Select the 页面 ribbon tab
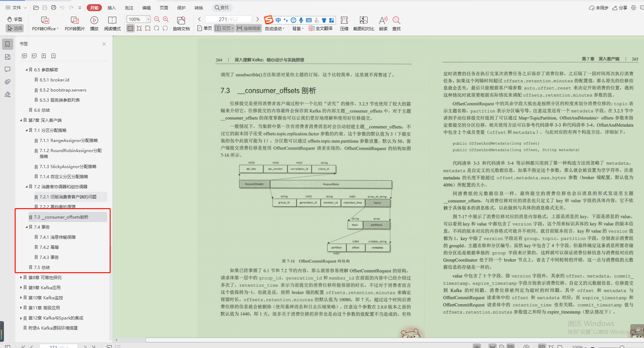644x348 pixels. (x=164, y=8)
